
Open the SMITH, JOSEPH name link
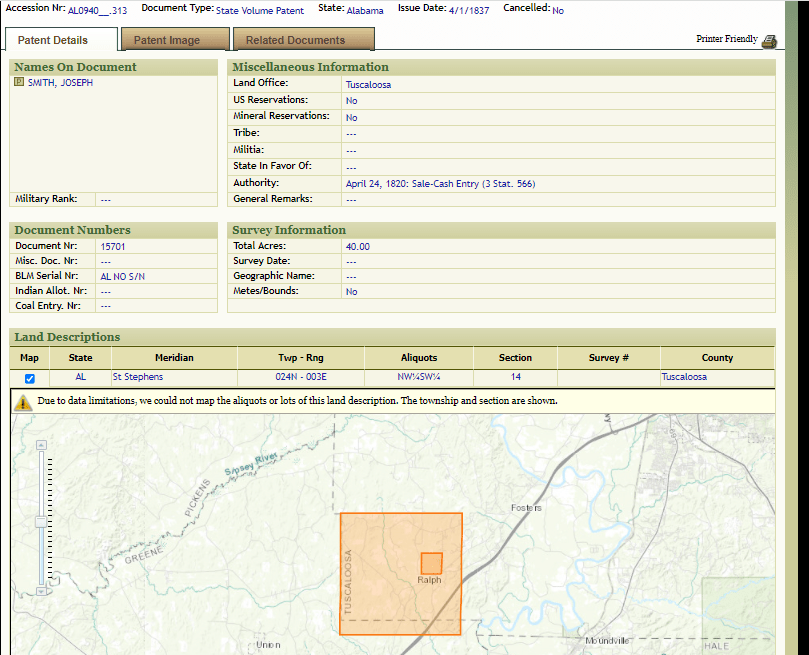(x=60, y=83)
